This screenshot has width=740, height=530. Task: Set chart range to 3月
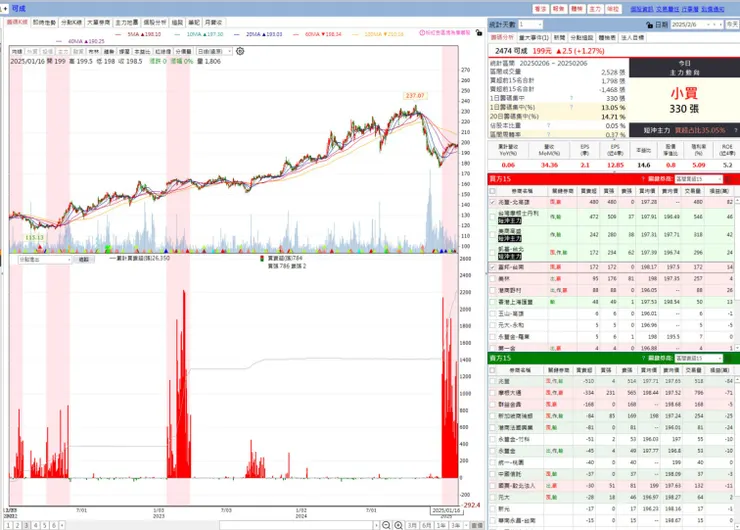click(412, 525)
